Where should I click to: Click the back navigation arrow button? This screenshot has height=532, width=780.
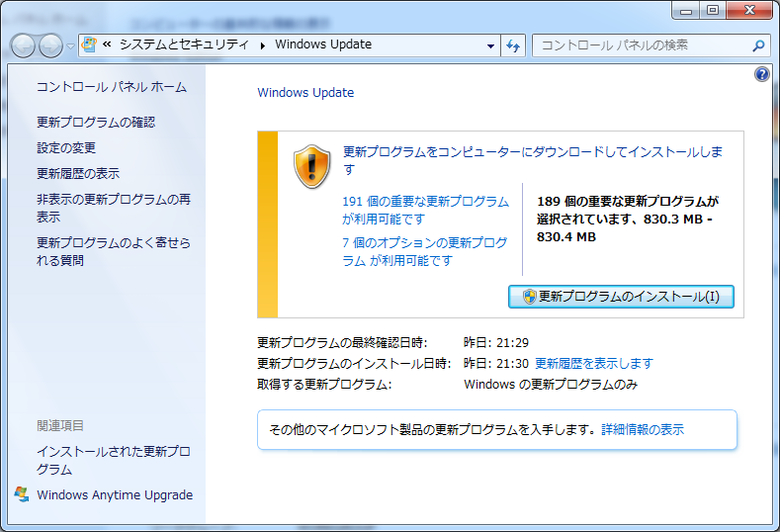(x=23, y=46)
